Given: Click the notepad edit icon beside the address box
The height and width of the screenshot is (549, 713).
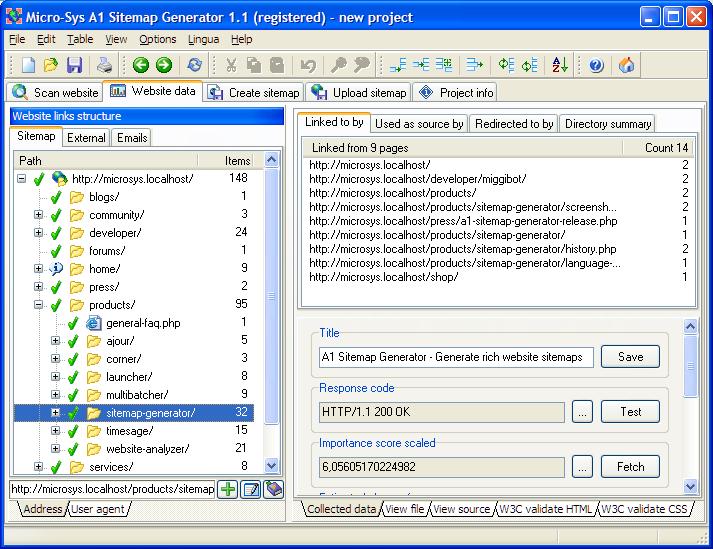Looking at the screenshot, I should [x=251, y=489].
